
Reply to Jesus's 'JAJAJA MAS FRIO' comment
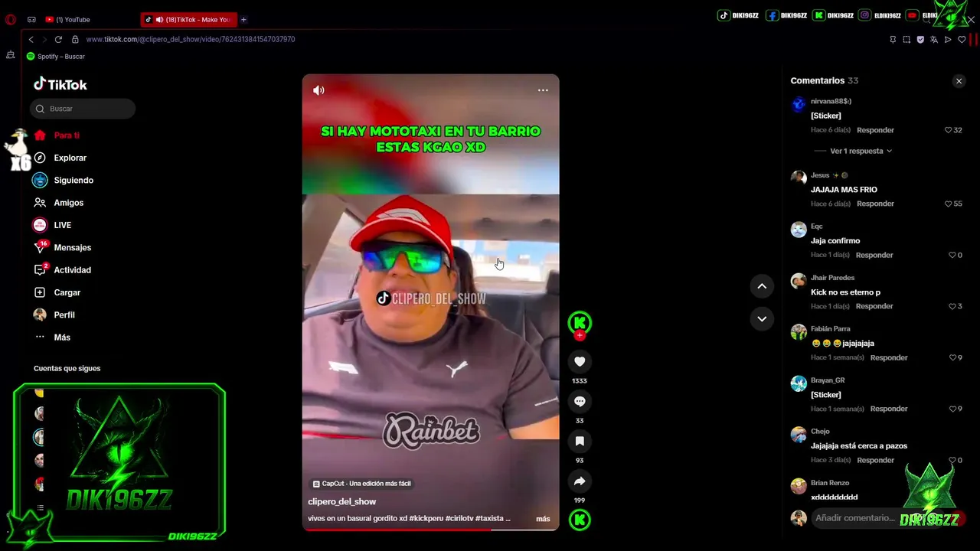[875, 204]
